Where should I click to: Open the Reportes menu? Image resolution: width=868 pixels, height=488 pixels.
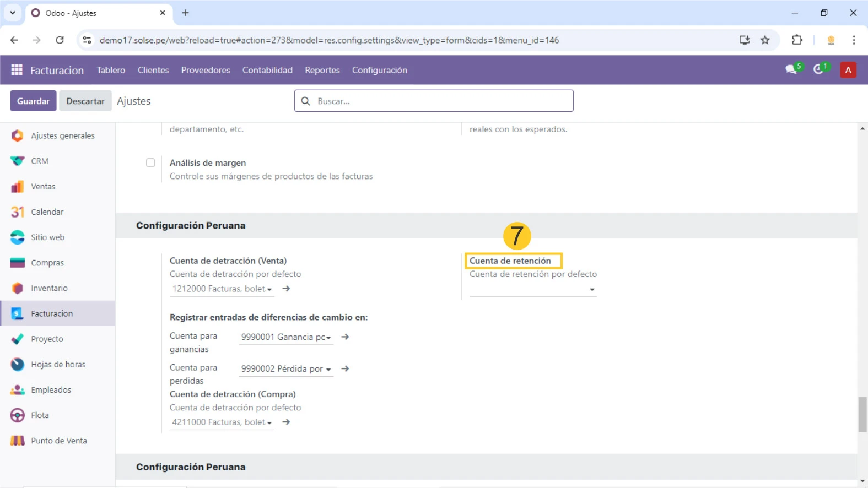click(322, 70)
